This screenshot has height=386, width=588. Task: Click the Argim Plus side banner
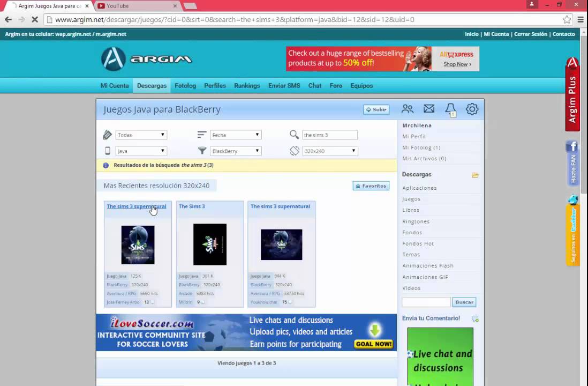(572, 94)
